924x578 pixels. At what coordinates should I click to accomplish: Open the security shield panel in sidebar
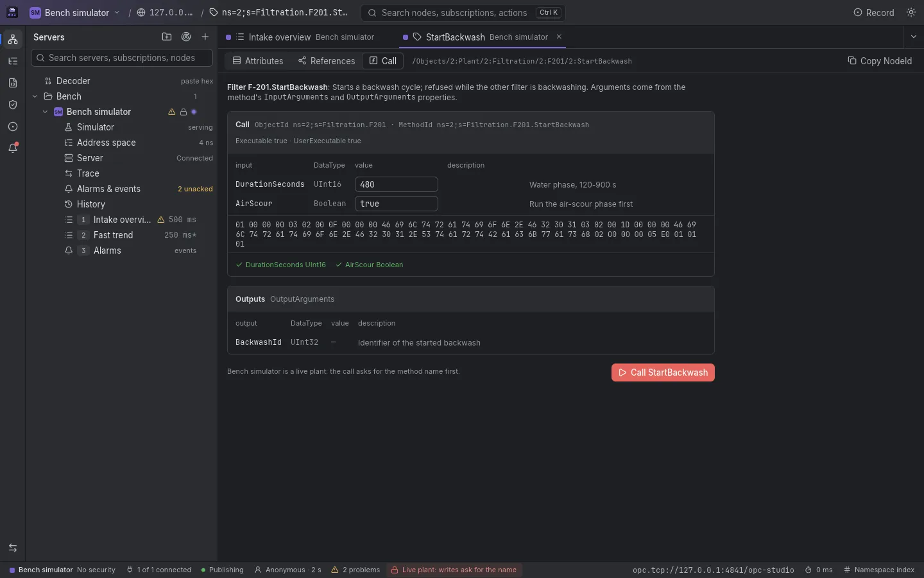pyautogui.click(x=13, y=105)
